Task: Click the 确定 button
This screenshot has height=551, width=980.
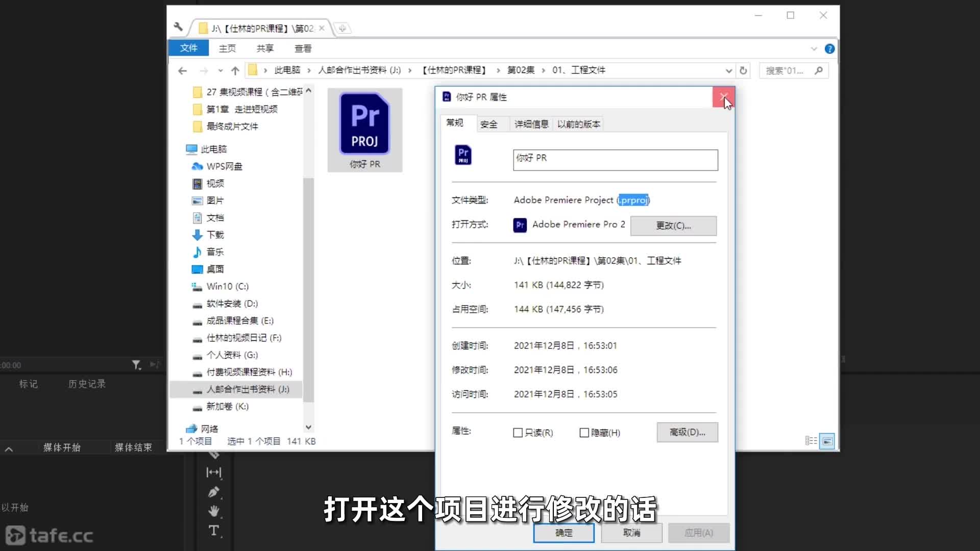Action: point(564,533)
